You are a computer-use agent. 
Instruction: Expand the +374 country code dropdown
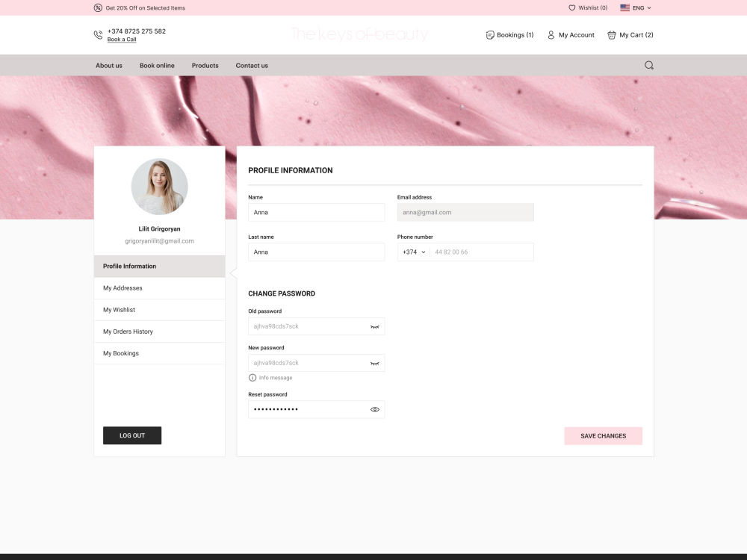pyautogui.click(x=414, y=252)
